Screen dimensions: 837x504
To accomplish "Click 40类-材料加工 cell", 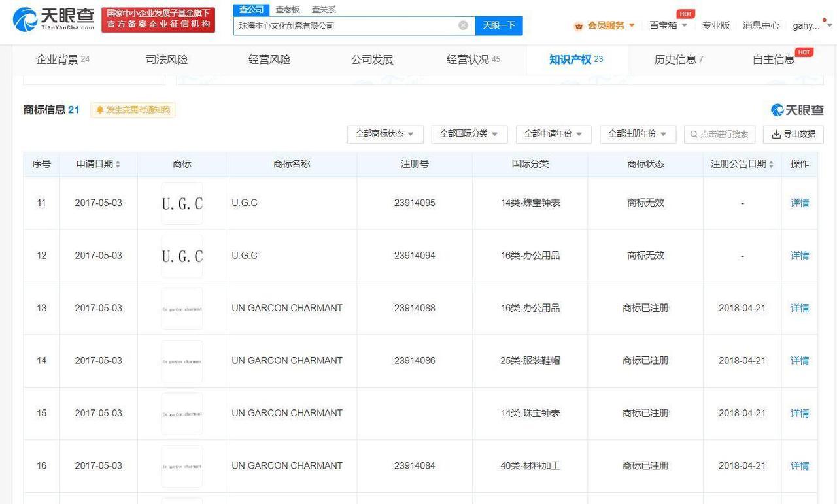I will pos(530,466).
